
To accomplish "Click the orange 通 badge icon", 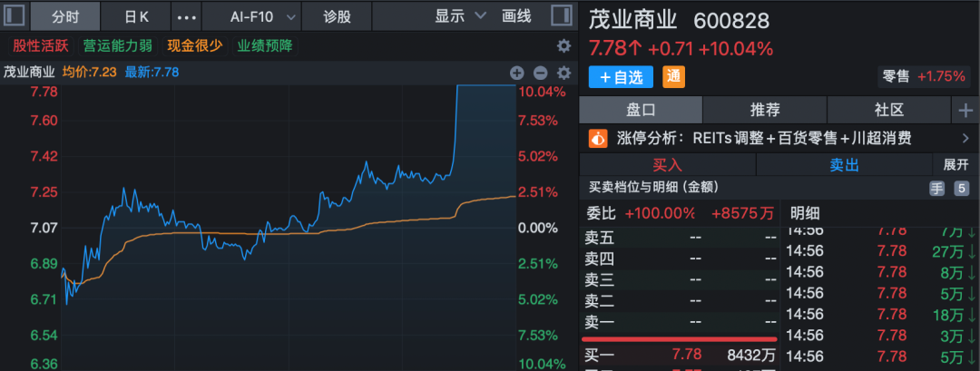I will [673, 77].
